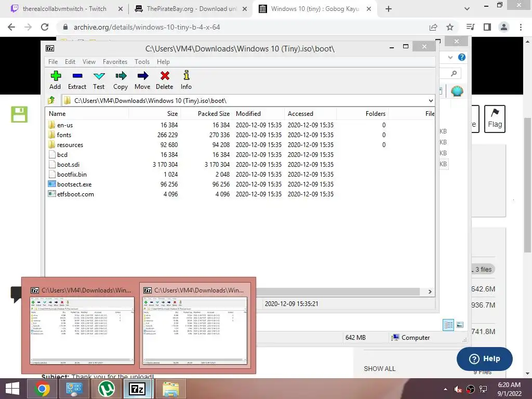Screen dimensions: 532x399
Task: Click the horizontal scrollbar right arrow
Action: (x=430, y=292)
